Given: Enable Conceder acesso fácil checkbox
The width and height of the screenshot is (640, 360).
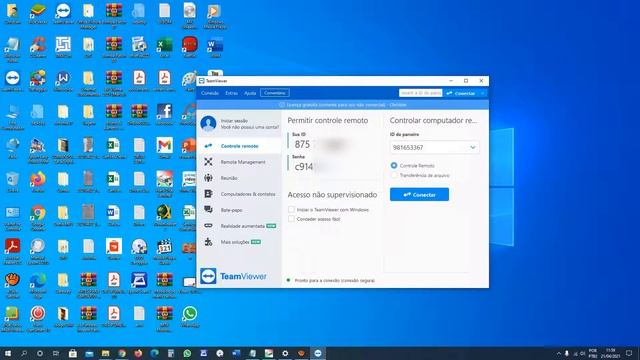Looking at the screenshot, I should coord(291,219).
